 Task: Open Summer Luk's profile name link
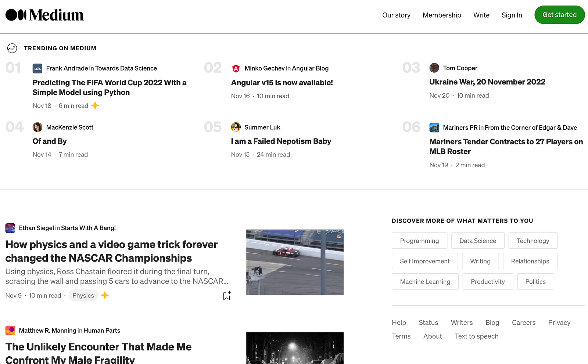tap(262, 127)
